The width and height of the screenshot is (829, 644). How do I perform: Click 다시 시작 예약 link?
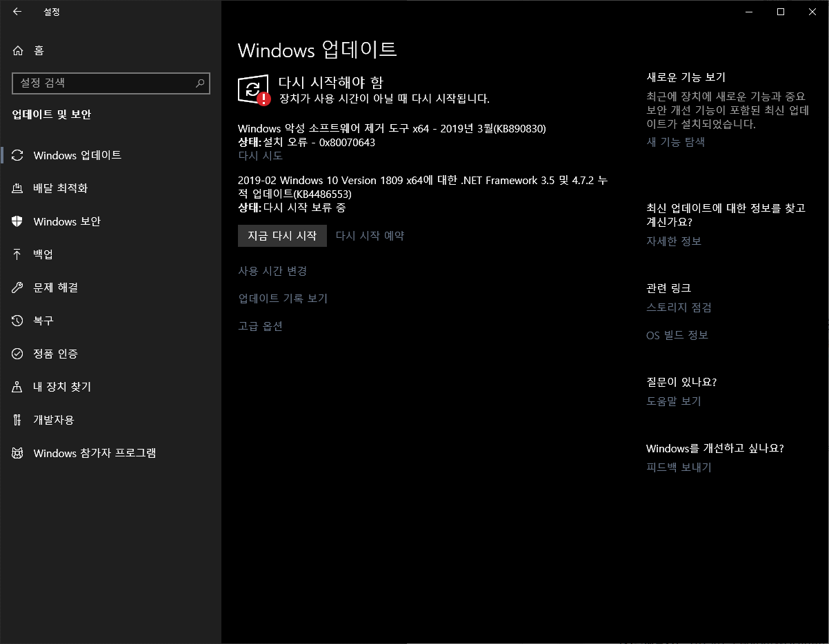coord(370,236)
